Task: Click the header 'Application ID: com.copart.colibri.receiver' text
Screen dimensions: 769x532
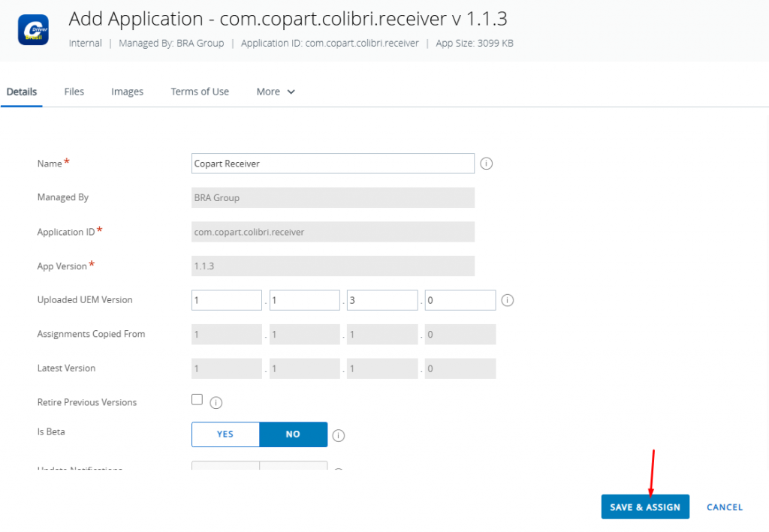Action: coord(330,43)
